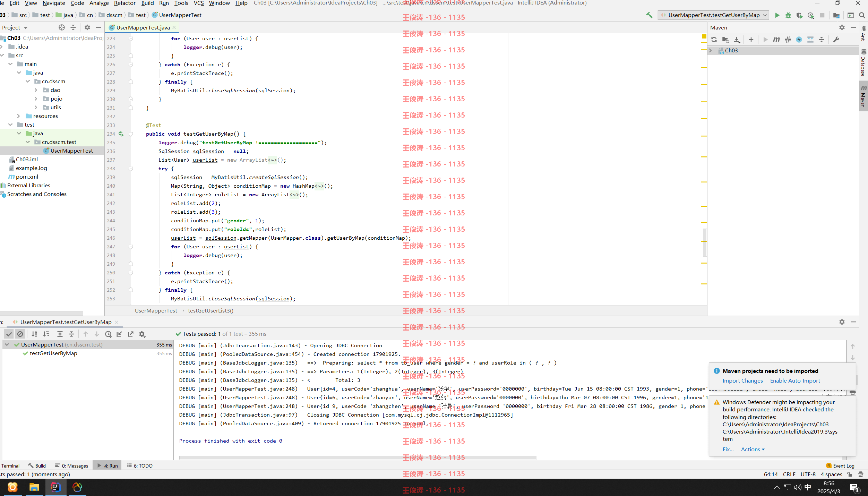Screen dimensions: 868x496
Task: Open 0: Messages tool window tab
Action: pyautogui.click(x=72, y=466)
